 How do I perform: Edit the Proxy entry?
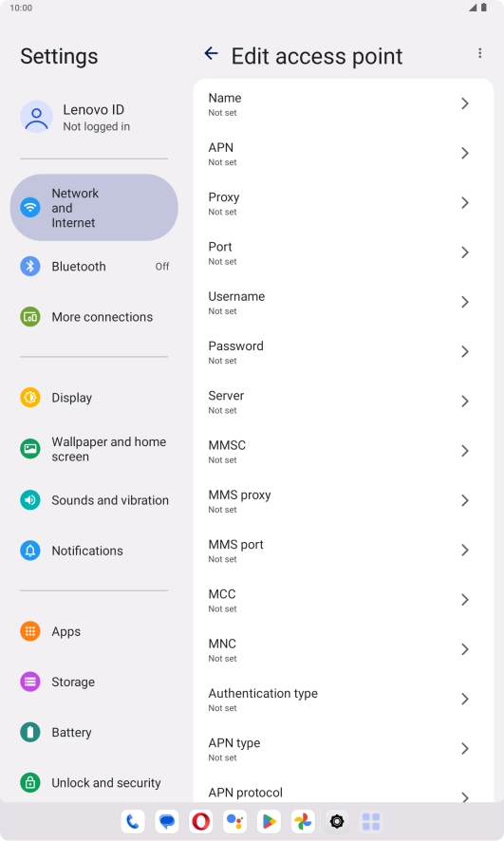coord(344,203)
